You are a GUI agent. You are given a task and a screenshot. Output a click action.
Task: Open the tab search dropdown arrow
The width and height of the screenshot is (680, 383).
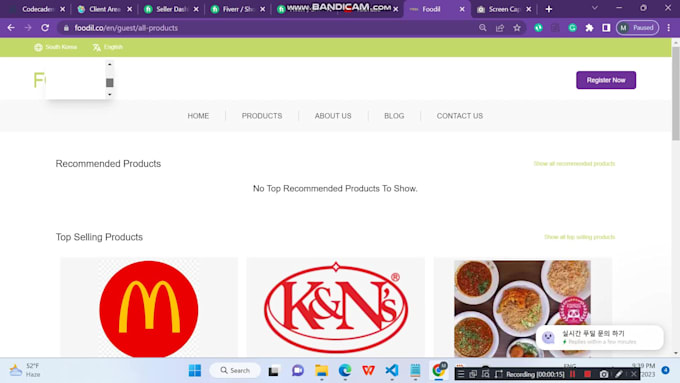pos(595,8)
